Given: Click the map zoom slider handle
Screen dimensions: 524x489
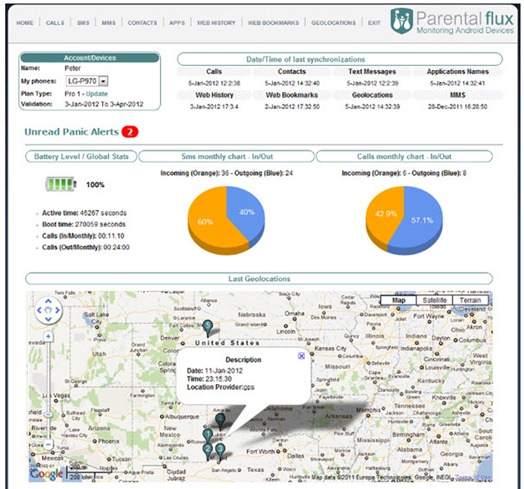Looking at the screenshot, I should coord(48,414).
